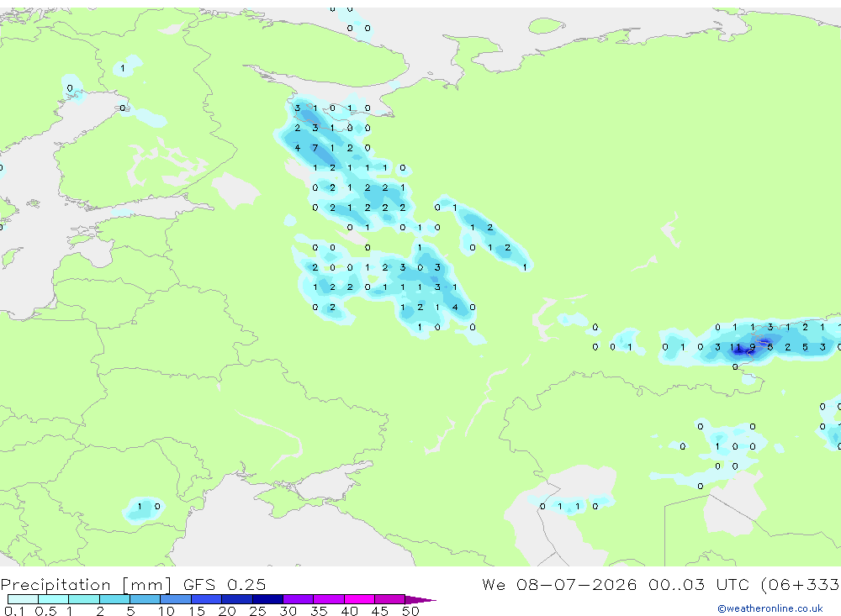Viewport: 841px width, 616px height.
Task: Click the "We 08-07-2026" date text
Action: 559,584
